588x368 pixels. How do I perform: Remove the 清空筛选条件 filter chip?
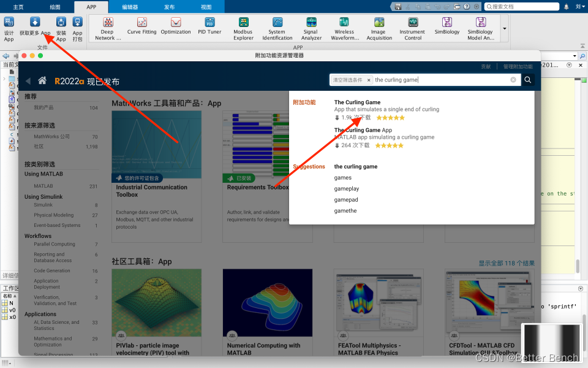click(369, 80)
